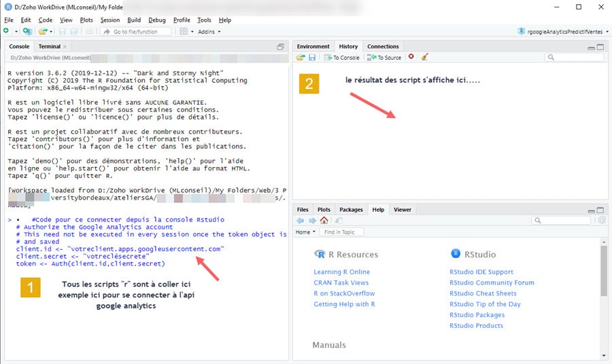Click the Help home icon
This screenshot has width=612, height=364.
[x=324, y=220]
